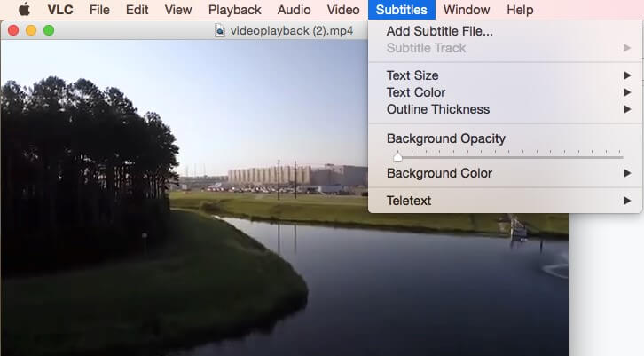This screenshot has height=356, width=644.
Task: Expand the Teletext submenu
Action: [x=506, y=201]
